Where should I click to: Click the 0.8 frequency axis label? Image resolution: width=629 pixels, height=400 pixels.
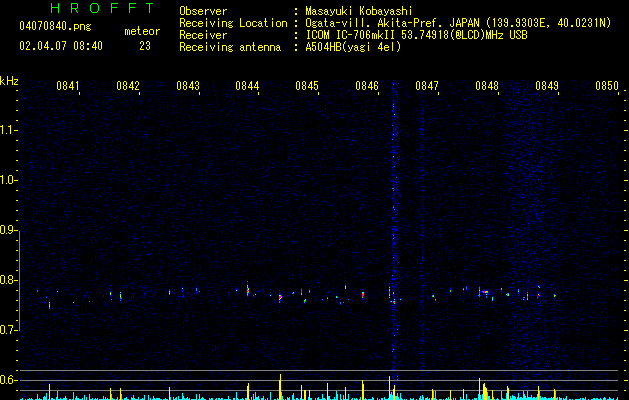tap(8, 280)
